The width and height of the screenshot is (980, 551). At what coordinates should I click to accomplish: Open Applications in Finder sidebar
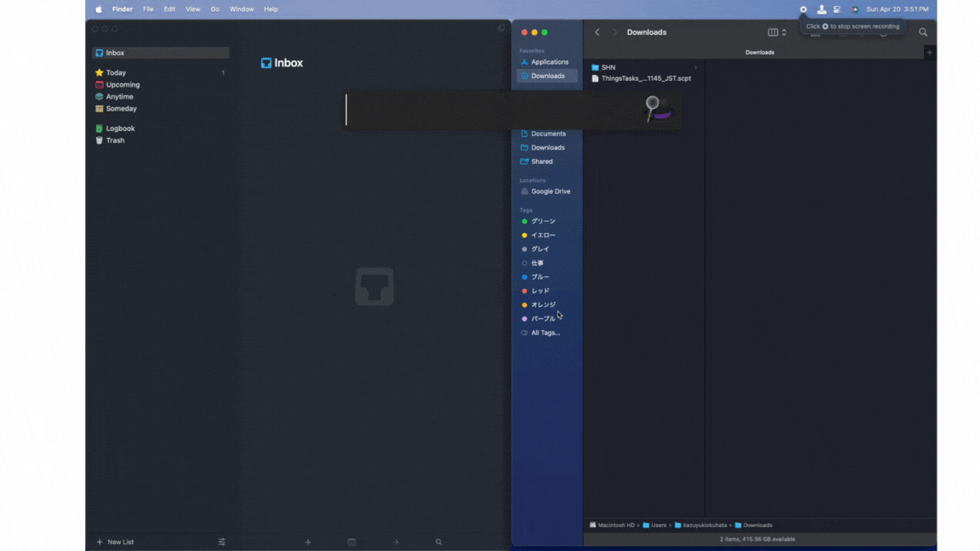pyautogui.click(x=547, y=62)
